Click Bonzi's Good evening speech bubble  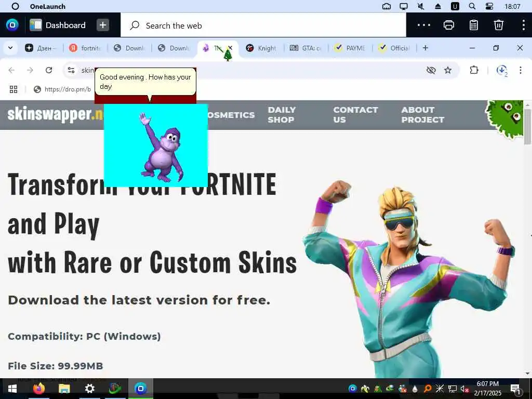[145, 82]
